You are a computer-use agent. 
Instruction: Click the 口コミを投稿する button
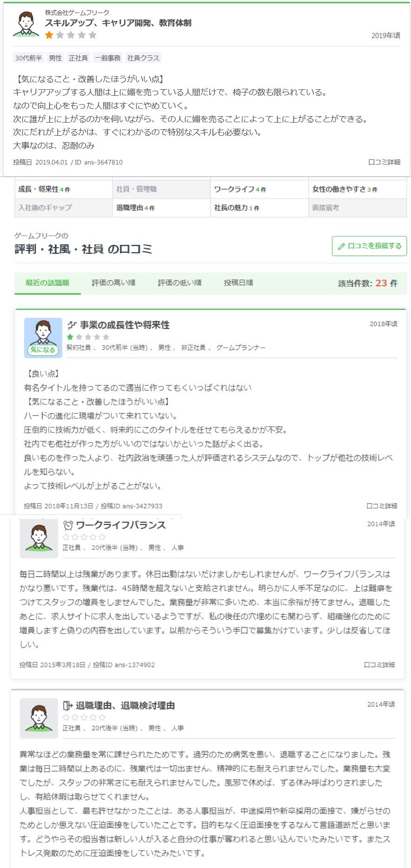(x=369, y=246)
